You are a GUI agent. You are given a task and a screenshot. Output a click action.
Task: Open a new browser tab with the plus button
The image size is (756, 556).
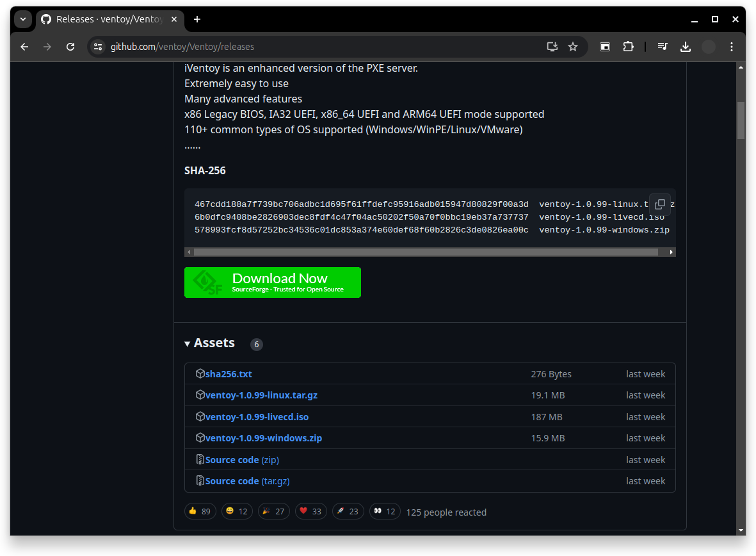pyautogui.click(x=197, y=19)
